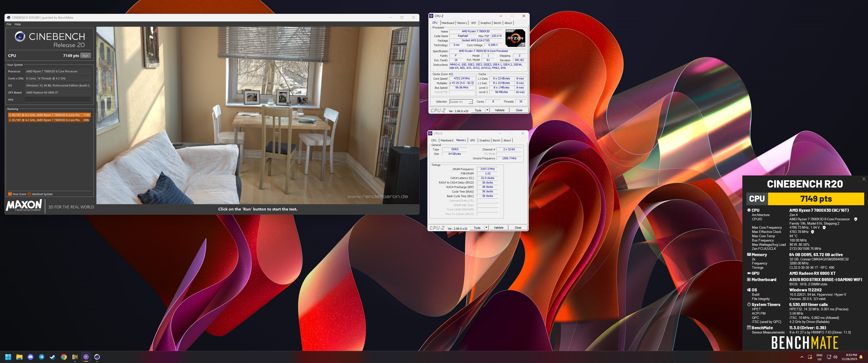This screenshot has height=363, width=868.
Task: Open the ENG US language switcher
Action: tap(820, 357)
